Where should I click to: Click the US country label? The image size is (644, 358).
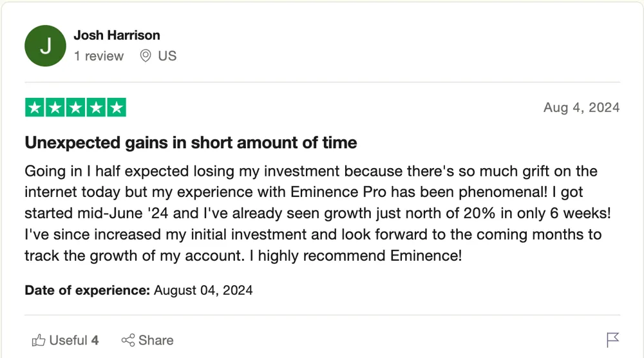coord(167,56)
